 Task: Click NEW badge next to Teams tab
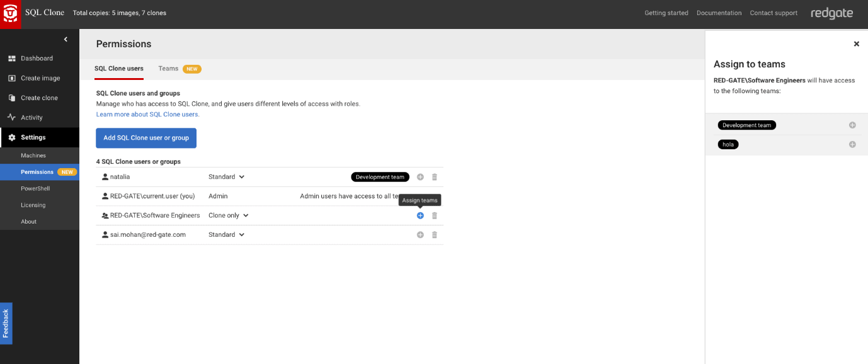click(192, 69)
